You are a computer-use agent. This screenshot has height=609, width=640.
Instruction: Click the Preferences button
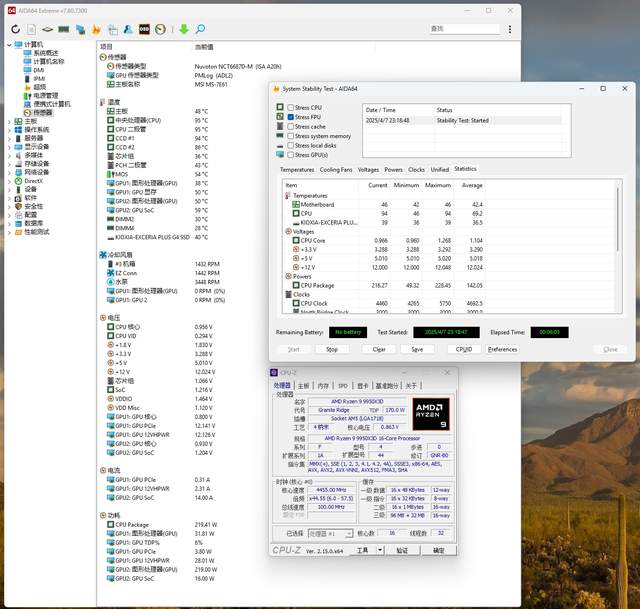(x=502, y=349)
